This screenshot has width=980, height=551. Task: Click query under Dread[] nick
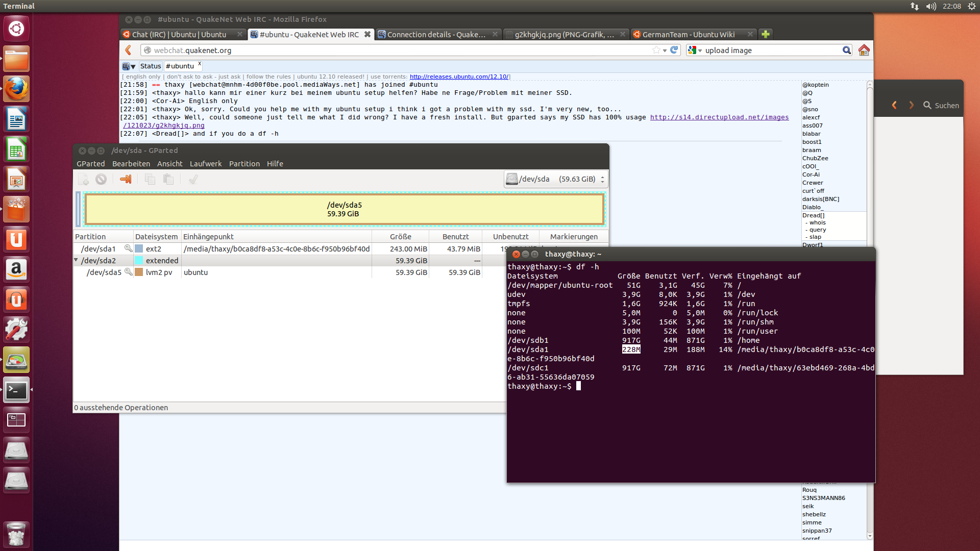point(817,230)
